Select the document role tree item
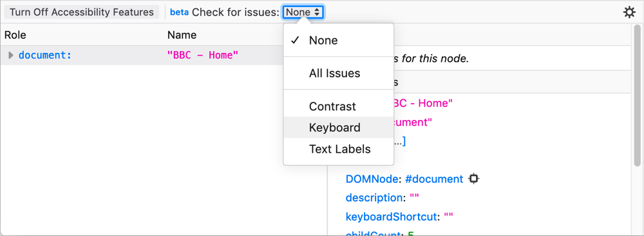644x236 pixels. click(x=45, y=55)
